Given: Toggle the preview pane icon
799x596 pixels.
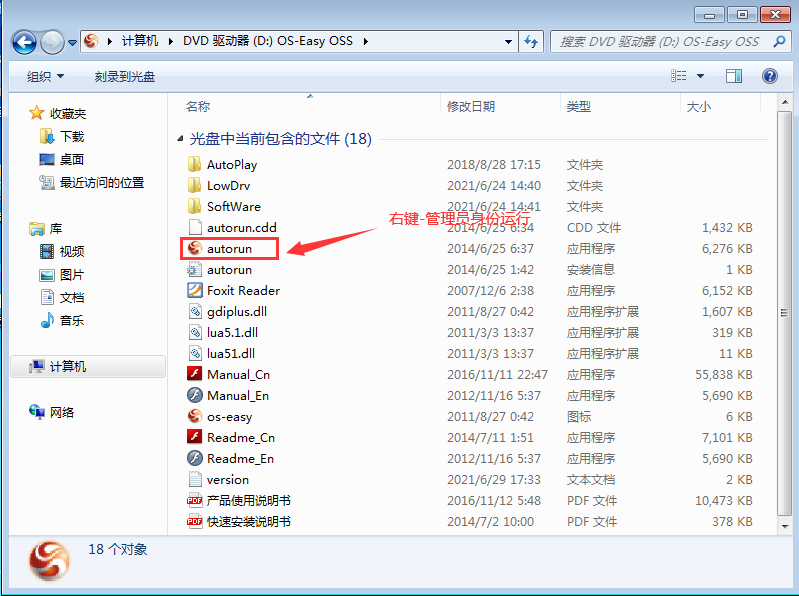Looking at the screenshot, I should click(734, 76).
